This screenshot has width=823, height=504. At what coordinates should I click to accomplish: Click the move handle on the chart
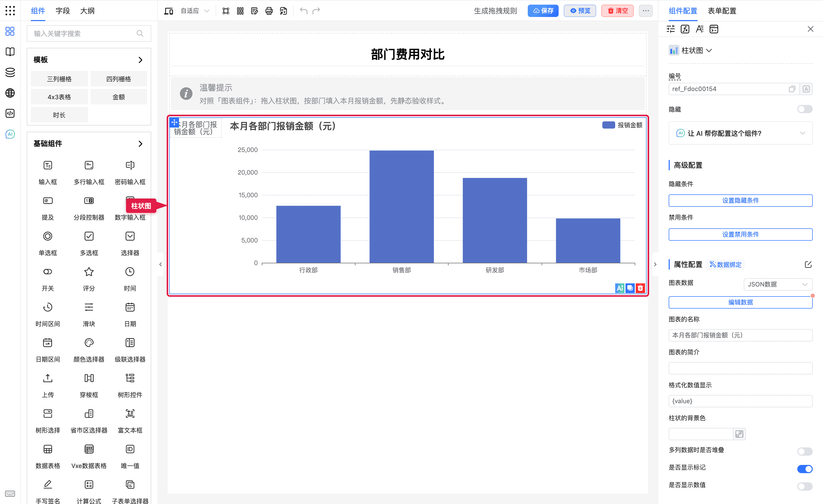pos(174,122)
